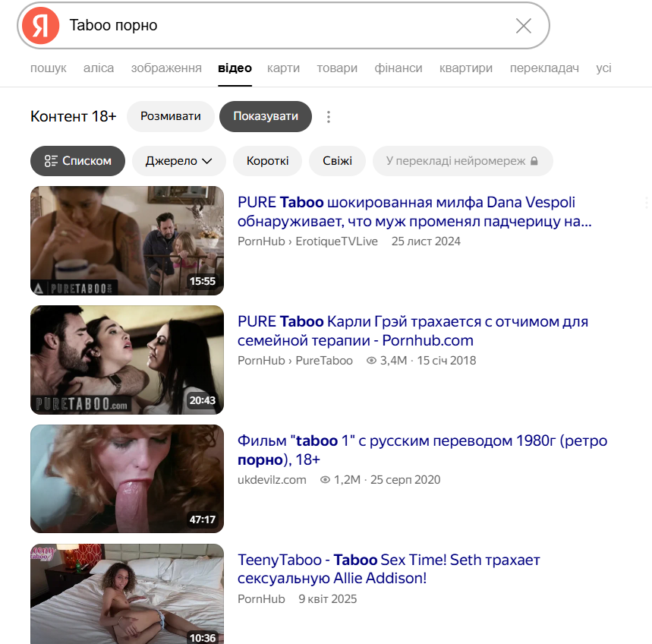The height and width of the screenshot is (644, 652).
Task: Click the chevron arrow in the Джерело chip
Action: [207, 162]
